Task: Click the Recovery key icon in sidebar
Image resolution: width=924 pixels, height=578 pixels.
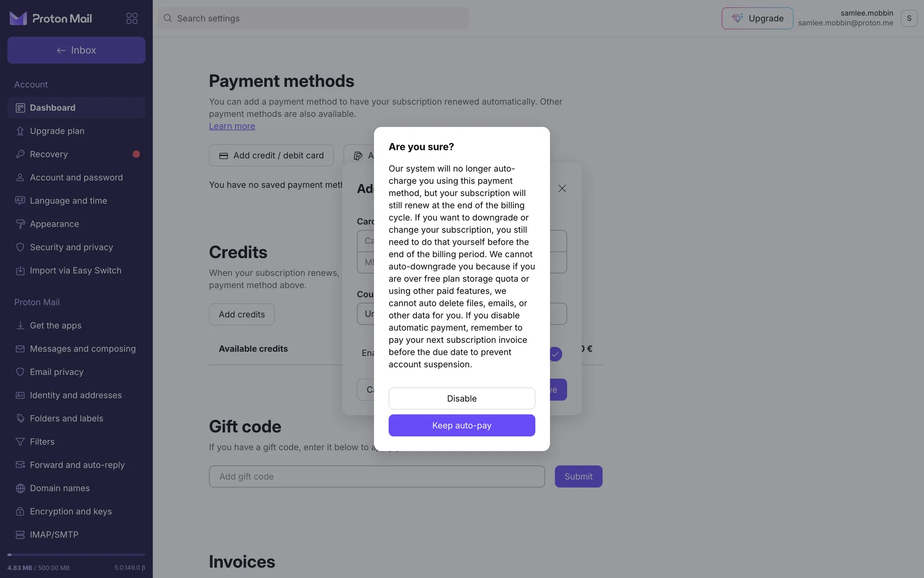Action: [20, 154]
